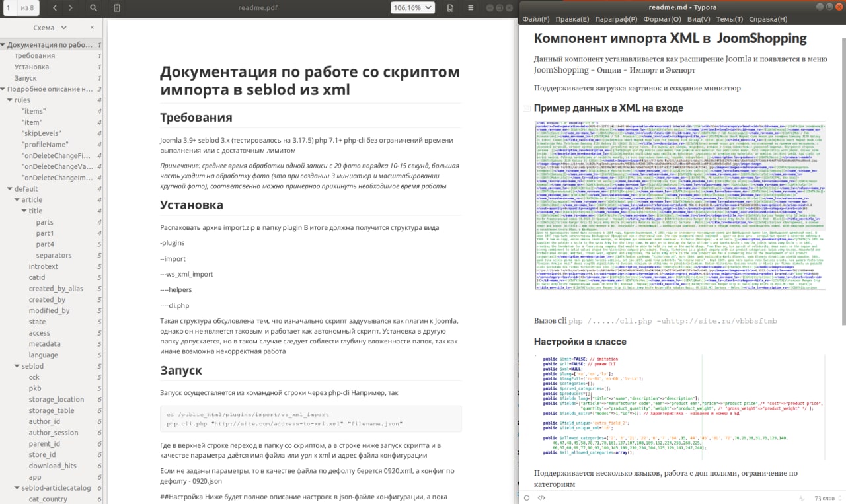Open Правка(E) menu in Typora
The width and height of the screenshot is (846, 504).
coord(572,19)
